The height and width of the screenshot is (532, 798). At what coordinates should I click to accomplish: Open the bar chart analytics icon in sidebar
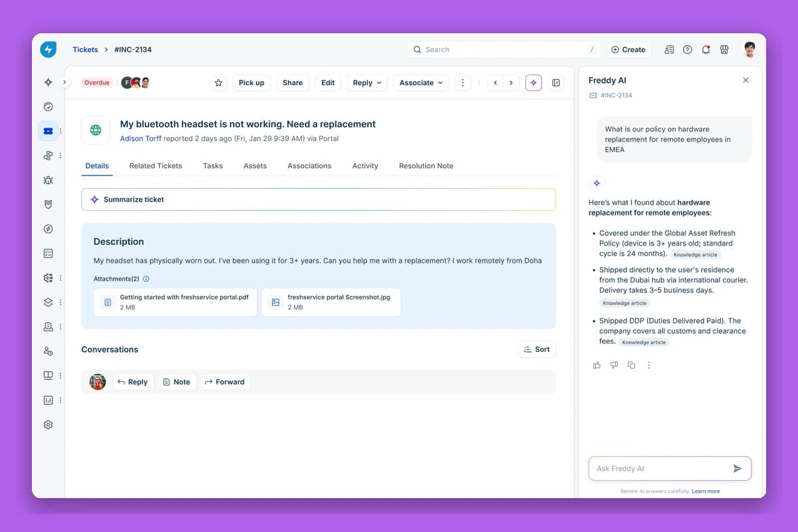48,400
